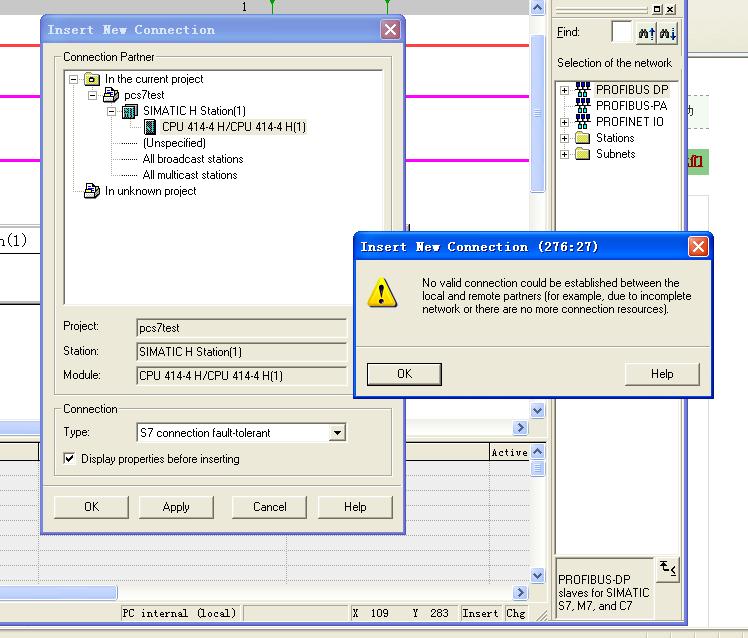Click the PROFIBUS DP network icon
The width and height of the screenshot is (748, 638).
[x=582, y=89]
